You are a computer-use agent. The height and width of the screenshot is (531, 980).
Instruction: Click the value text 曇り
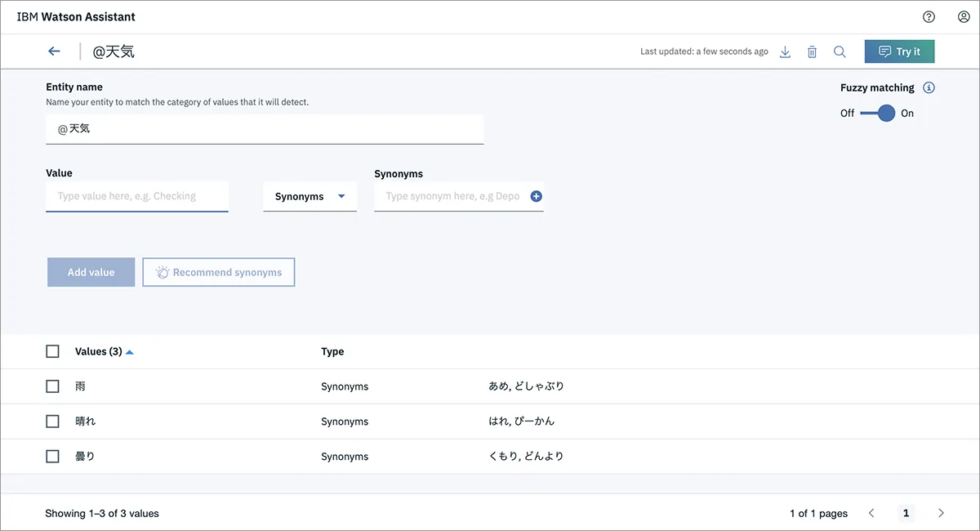tap(85, 457)
